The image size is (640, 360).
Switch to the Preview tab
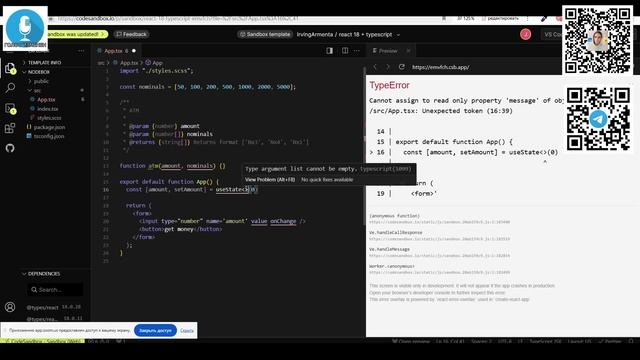click(x=388, y=51)
